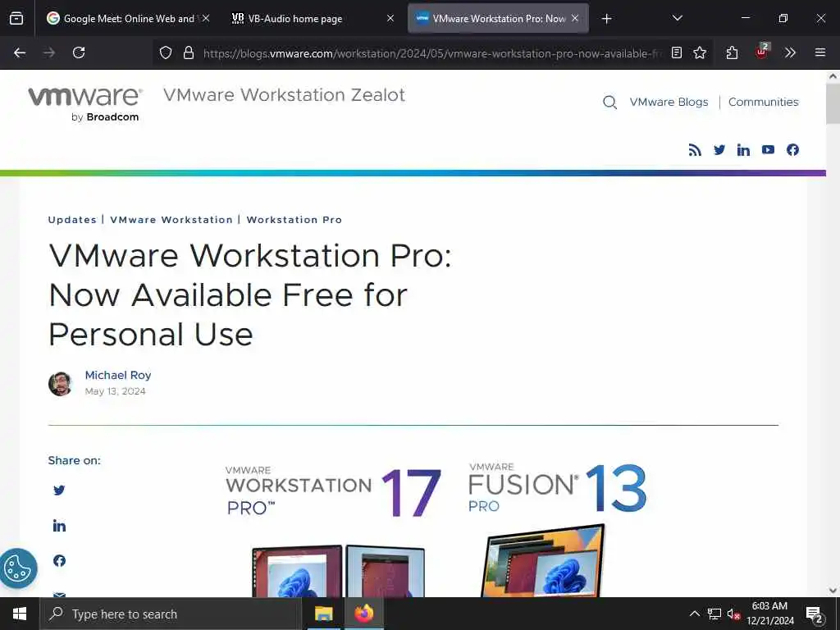This screenshot has width=840, height=630.
Task: Switch to the VB-Audio home page tab
Action: pos(313,18)
